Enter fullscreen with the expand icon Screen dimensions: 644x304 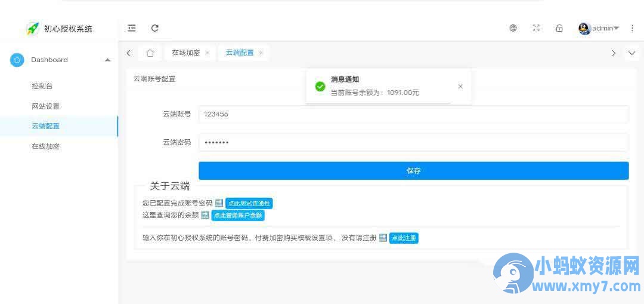point(536,28)
